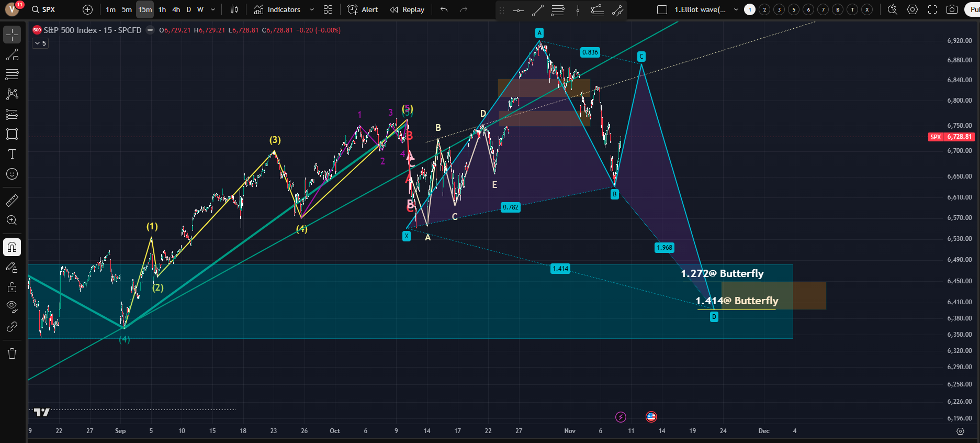The height and width of the screenshot is (443, 980).
Task: Open the candlestick chart type selector
Action: [x=234, y=9]
